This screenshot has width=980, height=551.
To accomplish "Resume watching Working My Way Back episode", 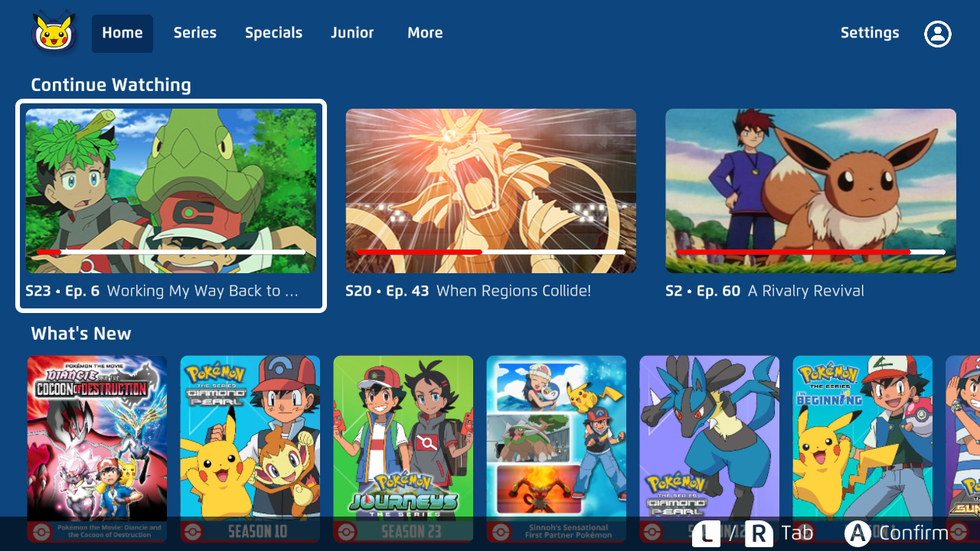I will 171,190.
